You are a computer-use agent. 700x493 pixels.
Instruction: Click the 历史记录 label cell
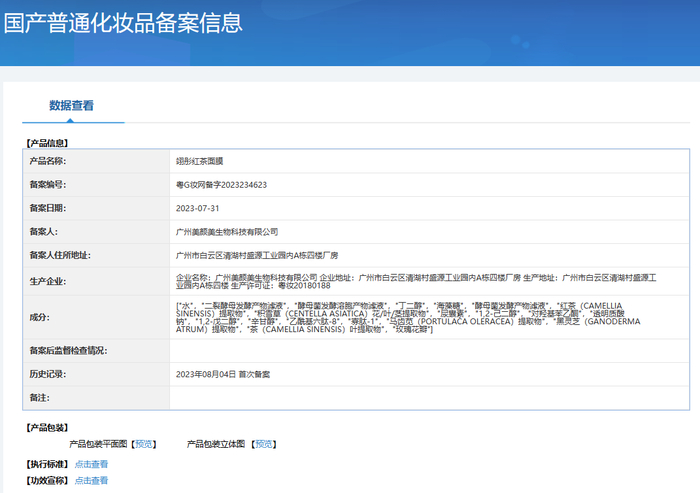pos(96,374)
